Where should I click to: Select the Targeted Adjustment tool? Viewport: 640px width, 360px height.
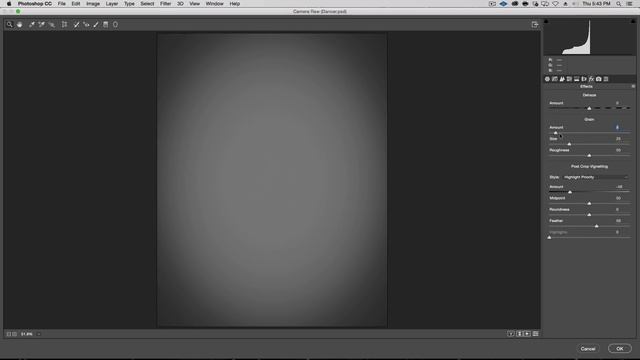coord(51,24)
